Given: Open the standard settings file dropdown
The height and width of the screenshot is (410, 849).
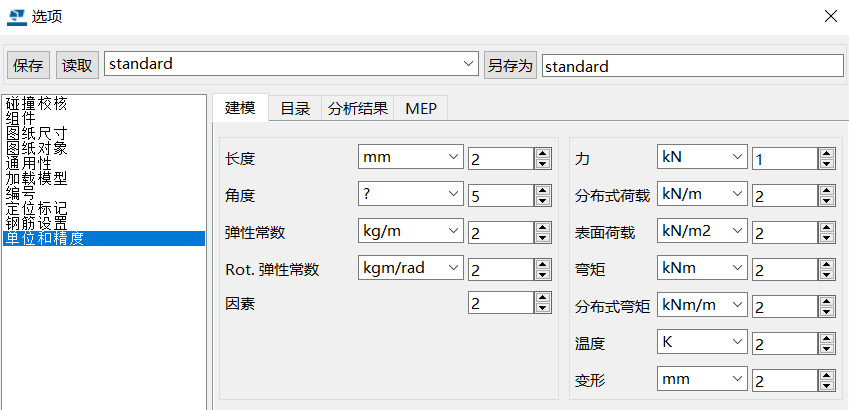Looking at the screenshot, I should 291,64.
